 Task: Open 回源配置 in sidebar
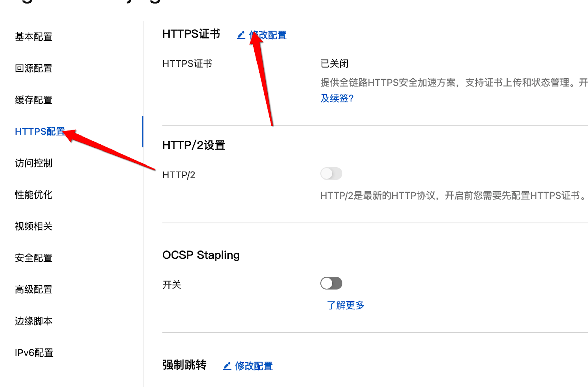coord(34,68)
